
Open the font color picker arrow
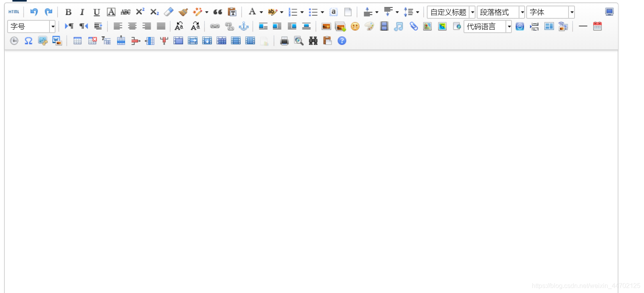pyautogui.click(x=262, y=12)
